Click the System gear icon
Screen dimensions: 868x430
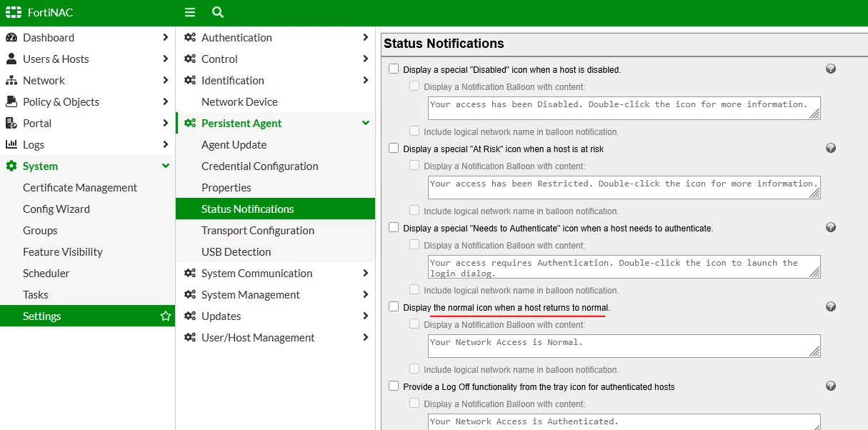11,166
